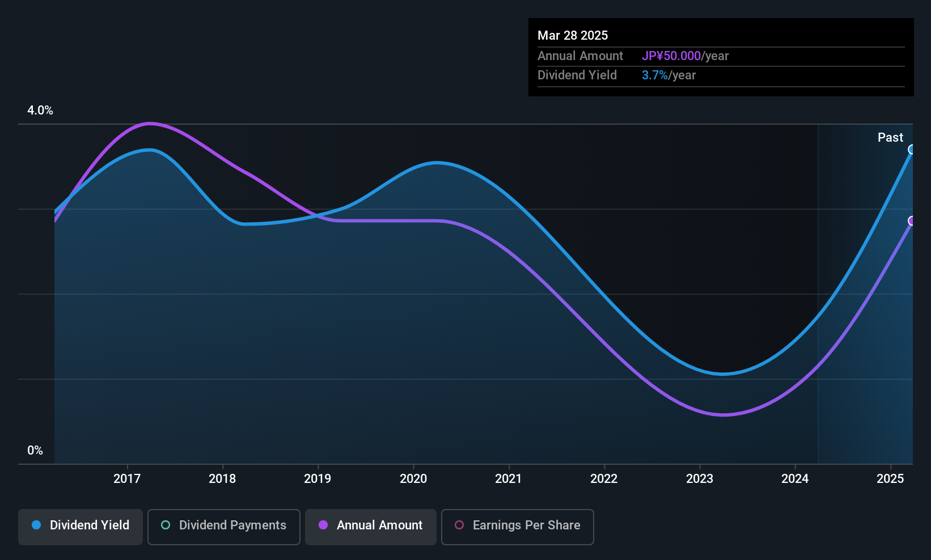The height and width of the screenshot is (560, 931).
Task: Click the teal Dividend Payments circle icon
Action: 166,525
